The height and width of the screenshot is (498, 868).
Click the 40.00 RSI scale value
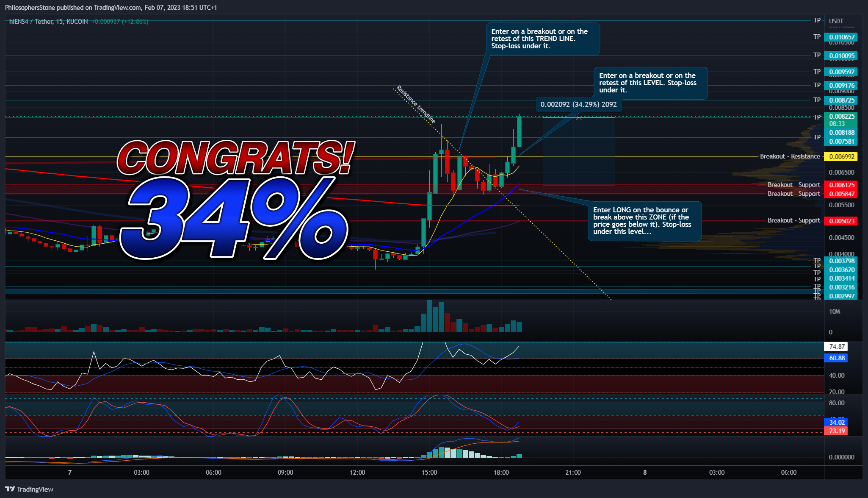pyautogui.click(x=836, y=375)
